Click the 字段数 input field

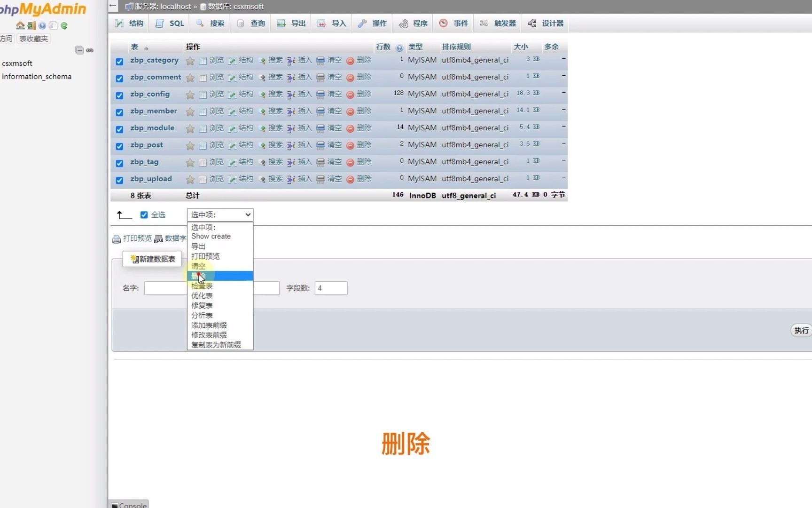pos(331,288)
